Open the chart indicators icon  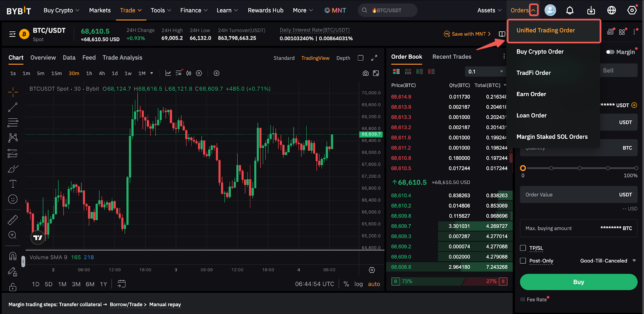click(x=168, y=73)
